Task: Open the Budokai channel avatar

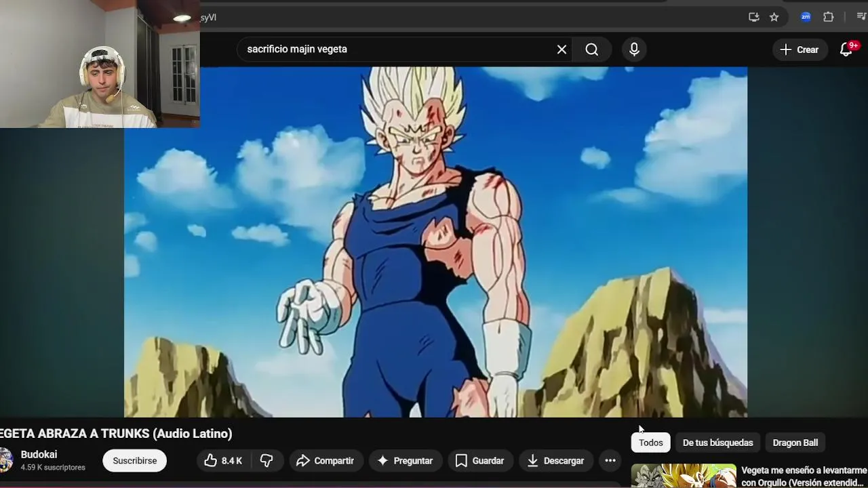Action: 5,460
